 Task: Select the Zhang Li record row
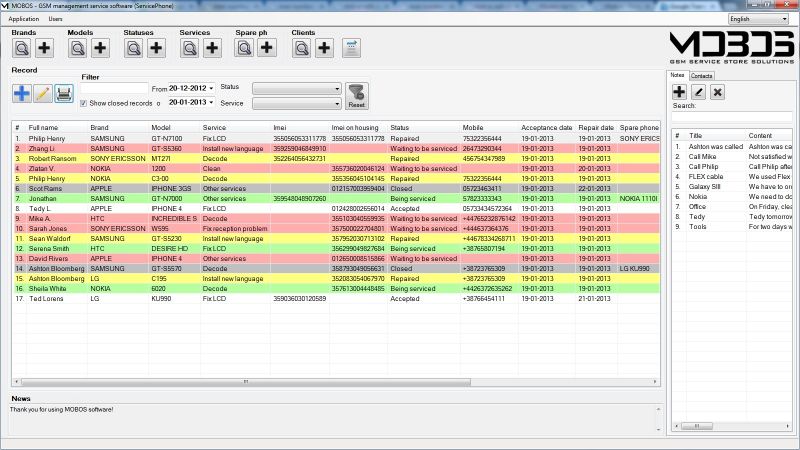click(x=336, y=148)
